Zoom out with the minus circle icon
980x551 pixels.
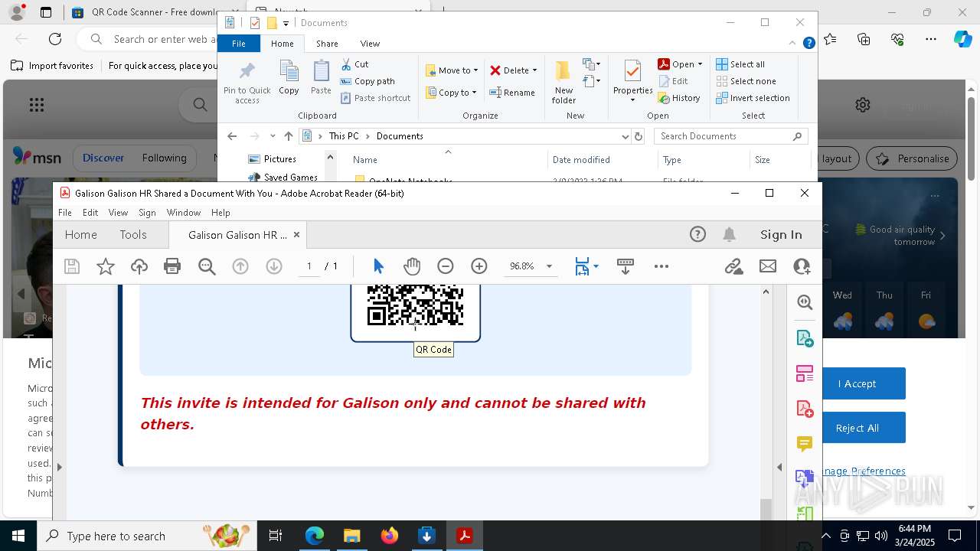[446, 266]
